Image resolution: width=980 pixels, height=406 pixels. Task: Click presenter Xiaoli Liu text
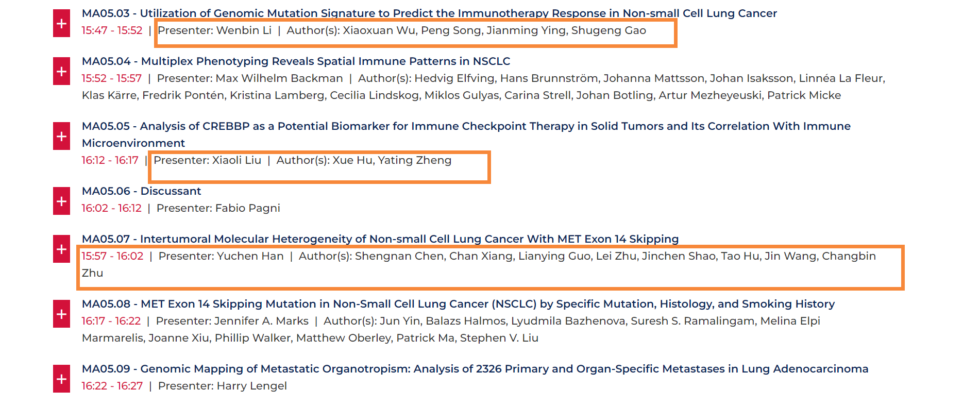click(207, 160)
